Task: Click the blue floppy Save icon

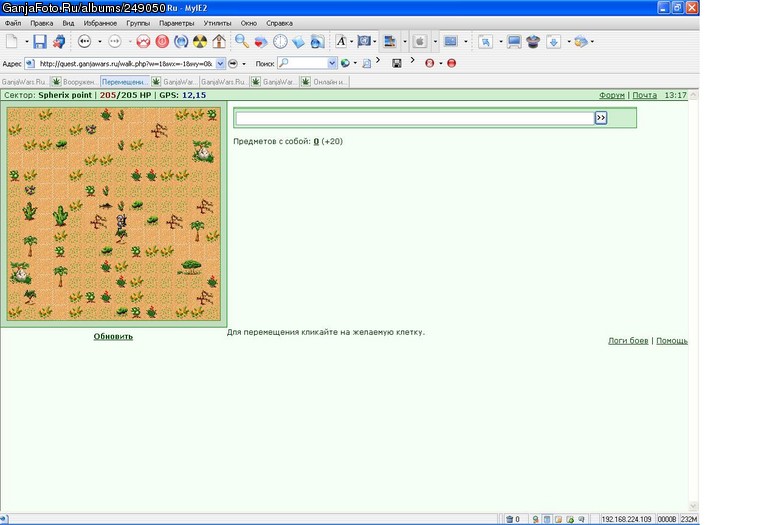Action: 40,41
